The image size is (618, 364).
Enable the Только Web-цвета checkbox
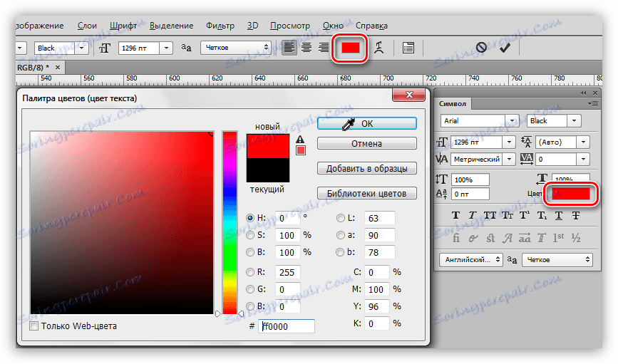[x=34, y=326]
